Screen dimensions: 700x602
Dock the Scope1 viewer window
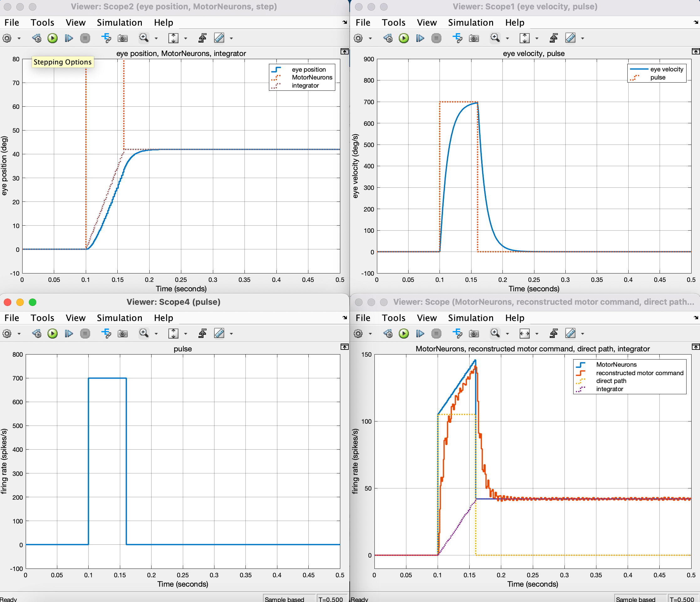[x=696, y=51]
